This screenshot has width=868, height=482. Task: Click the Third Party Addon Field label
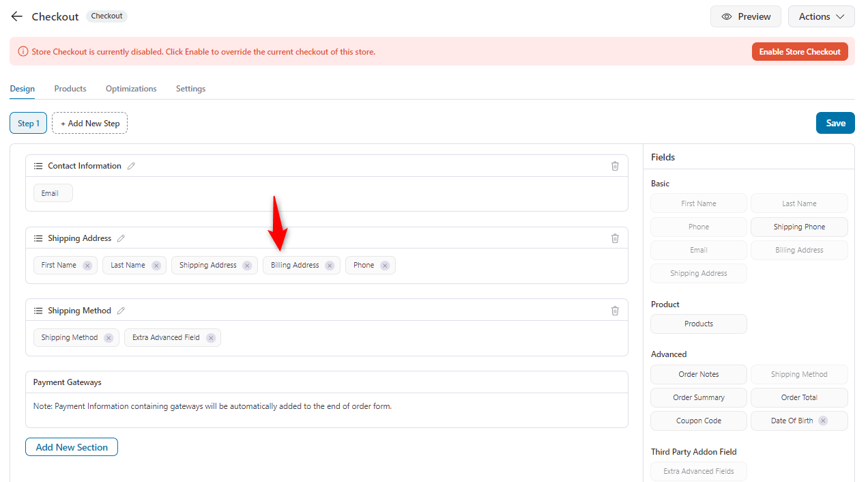click(693, 452)
